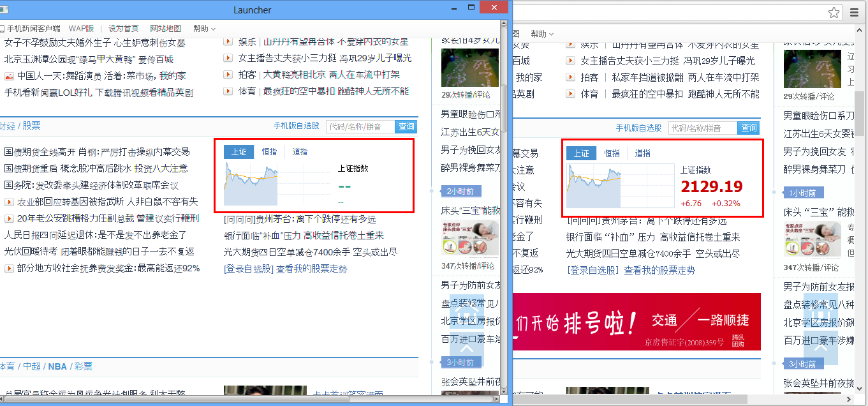Open the 网站地图 link in Launcher
Viewport: 868px width, 406px height.
(x=165, y=29)
